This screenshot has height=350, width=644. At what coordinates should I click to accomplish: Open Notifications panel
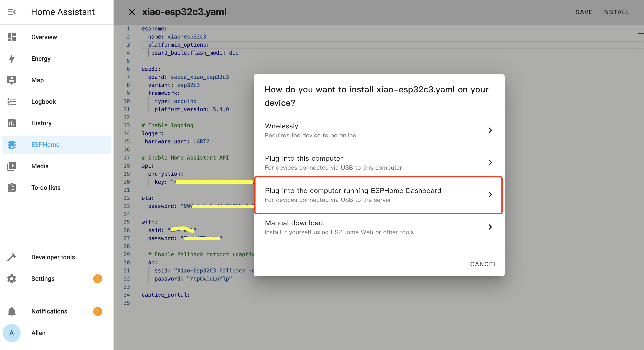56,311
